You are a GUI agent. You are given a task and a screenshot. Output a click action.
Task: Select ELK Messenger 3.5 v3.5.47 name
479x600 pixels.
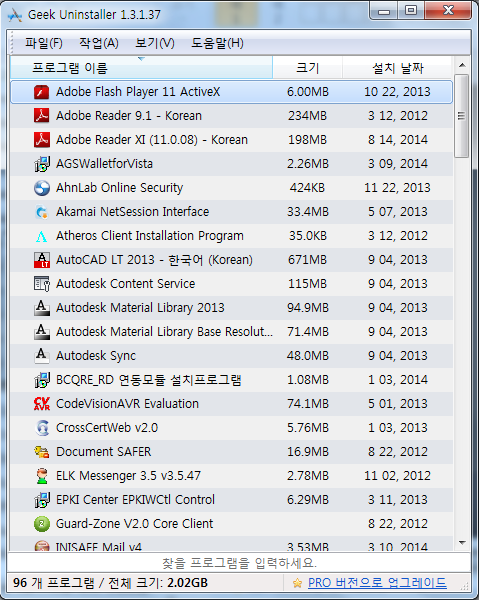[x=128, y=476]
